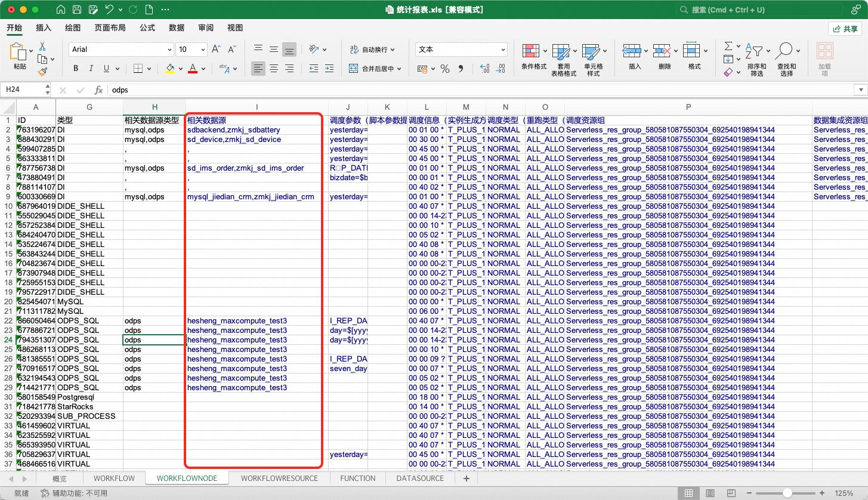Toggle Underline formatting
Viewport: 868px width, 500px height.
pyautogui.click(x=107, y=69)
